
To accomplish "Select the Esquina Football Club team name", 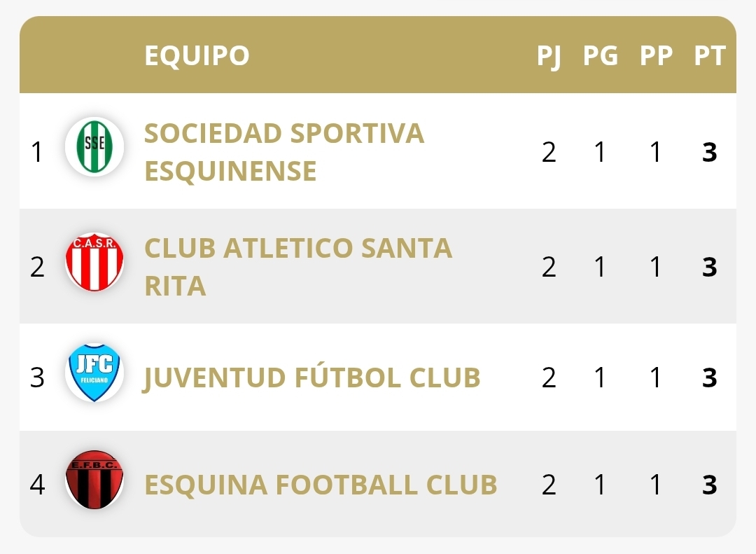I will pos(321,485).
